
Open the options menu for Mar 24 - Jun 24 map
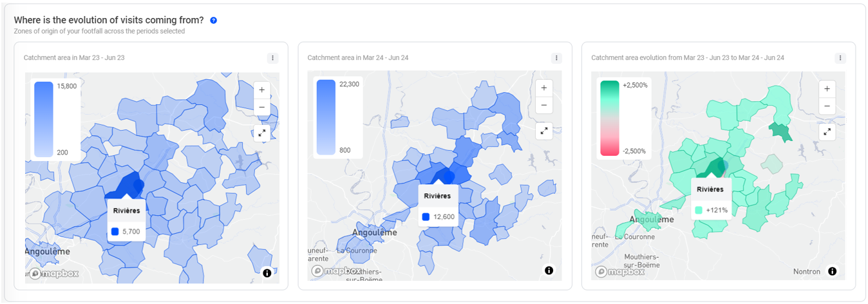pyautogui.click(x=556, y=58)
